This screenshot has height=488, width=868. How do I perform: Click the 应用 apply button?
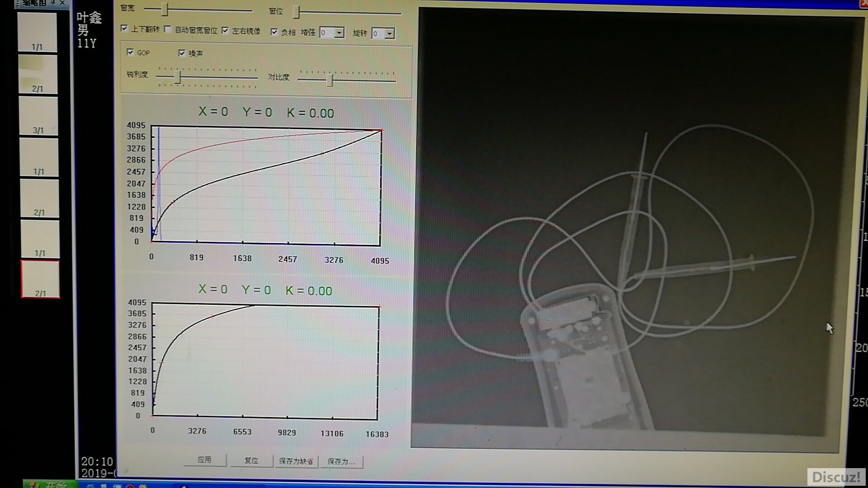click(x=204, y=460)
